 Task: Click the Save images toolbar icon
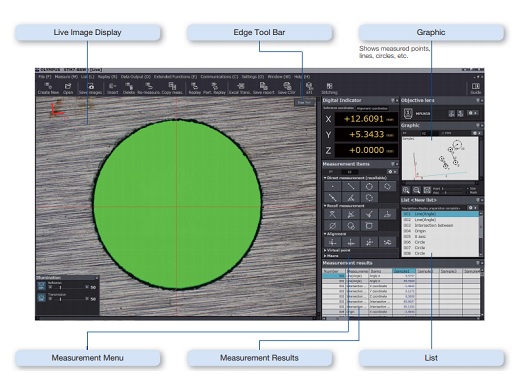pyautogui.click(x=90, y=88)
